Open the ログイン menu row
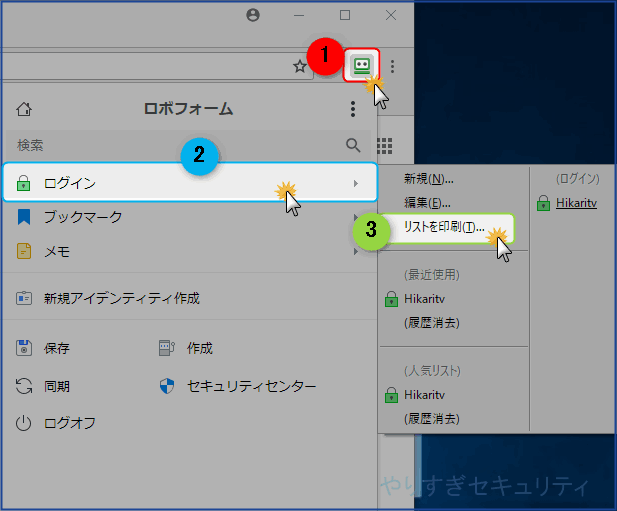The height and width of the screenshot is (511, 617). pyautogui.click(x=190, y=183)
